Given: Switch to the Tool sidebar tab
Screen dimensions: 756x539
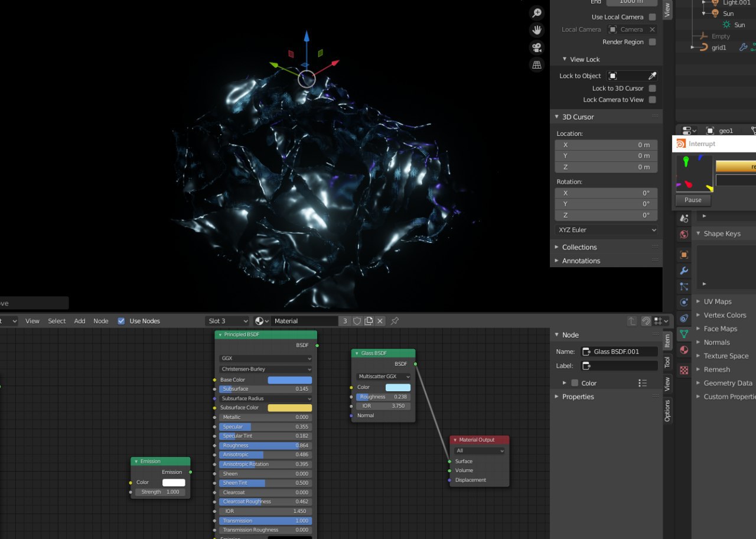Looking at the screenshot, I should tap(667, 362).
